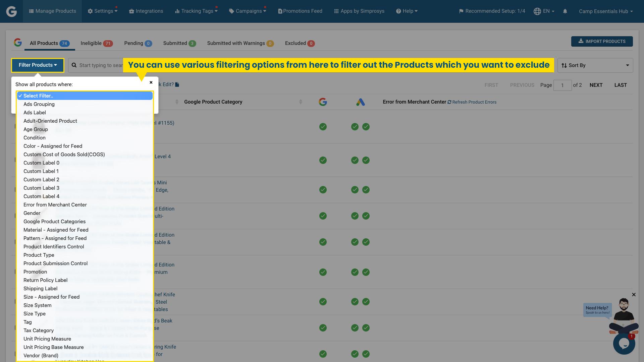
Task: Select the Ads Grouping filter option
Action: pos(39,104)
